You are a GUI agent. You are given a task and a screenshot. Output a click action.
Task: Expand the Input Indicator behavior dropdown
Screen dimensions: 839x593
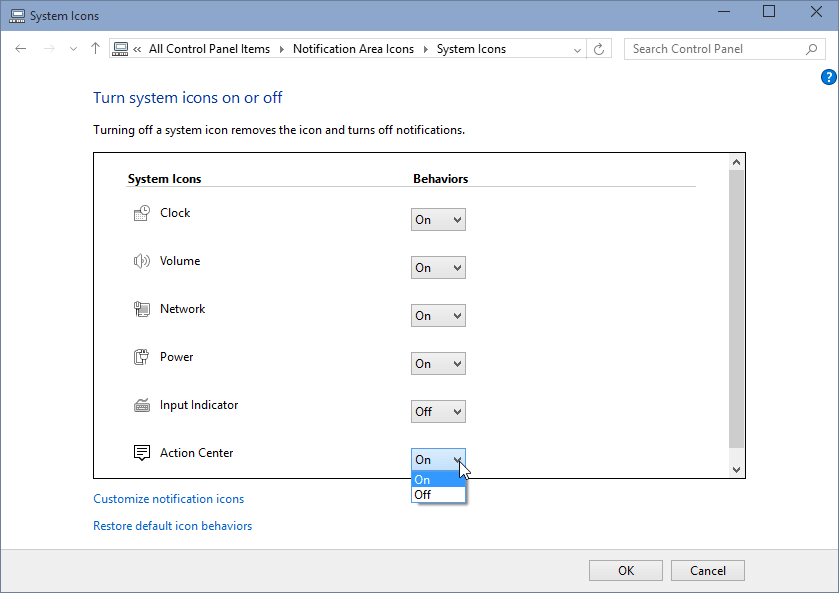438,412
